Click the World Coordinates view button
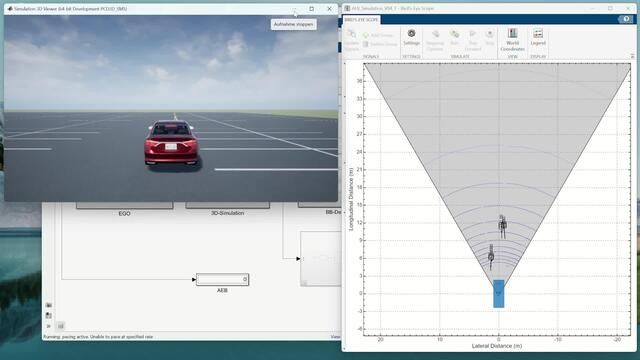Screen dimensions: 640x360 point(512,40)
